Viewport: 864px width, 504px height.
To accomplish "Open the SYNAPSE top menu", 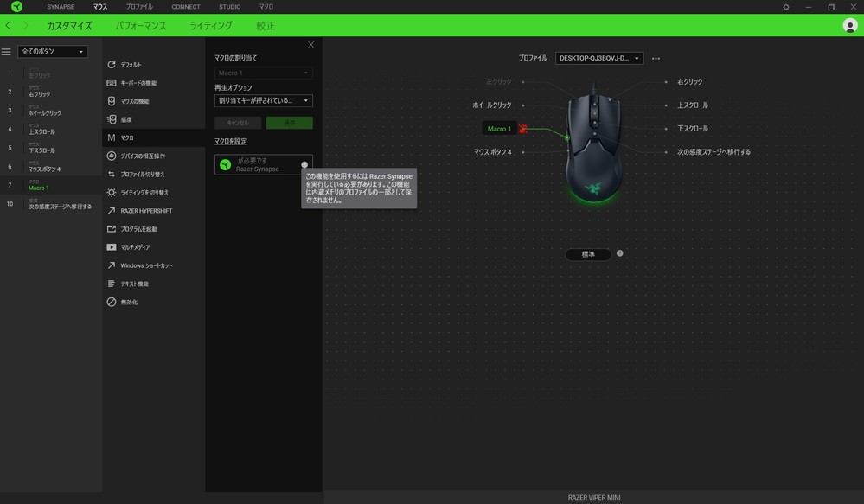I will click(61, 7).
